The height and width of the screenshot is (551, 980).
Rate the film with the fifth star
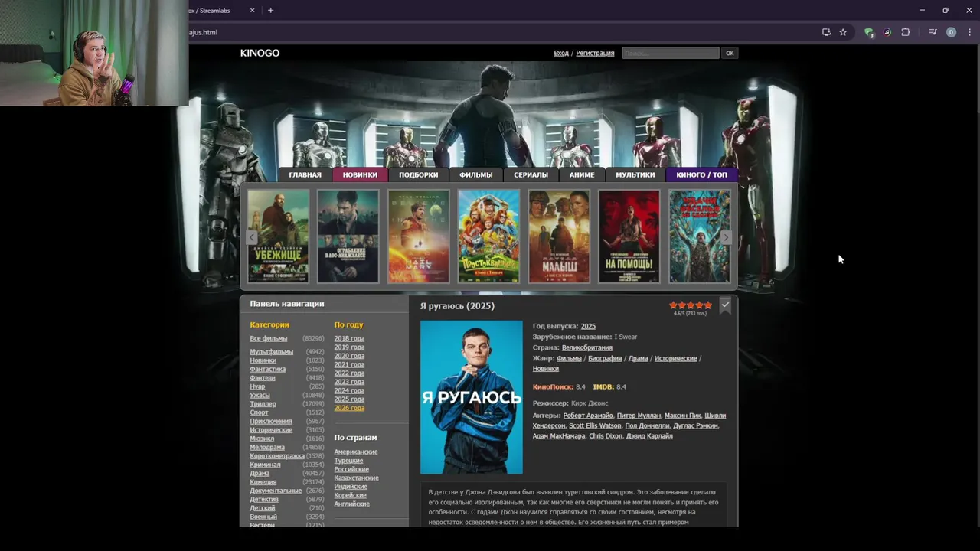click(x=708, y=305)
